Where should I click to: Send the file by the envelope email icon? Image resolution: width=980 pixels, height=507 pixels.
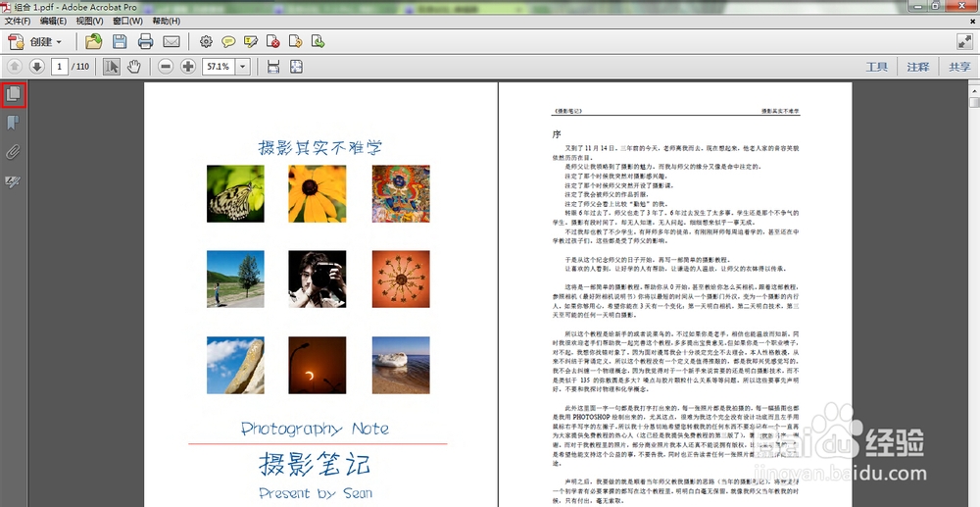click(x=171, y=42)
